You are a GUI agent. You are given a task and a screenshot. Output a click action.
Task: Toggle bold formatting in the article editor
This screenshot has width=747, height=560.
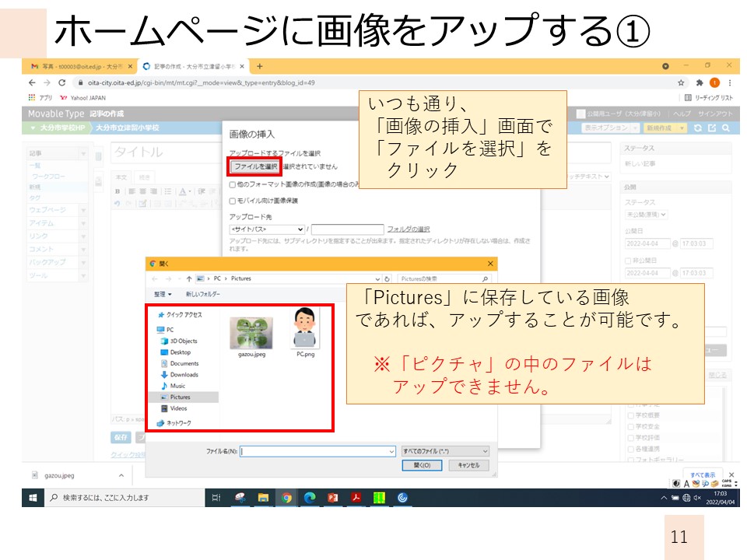click(x=118, y=191)
